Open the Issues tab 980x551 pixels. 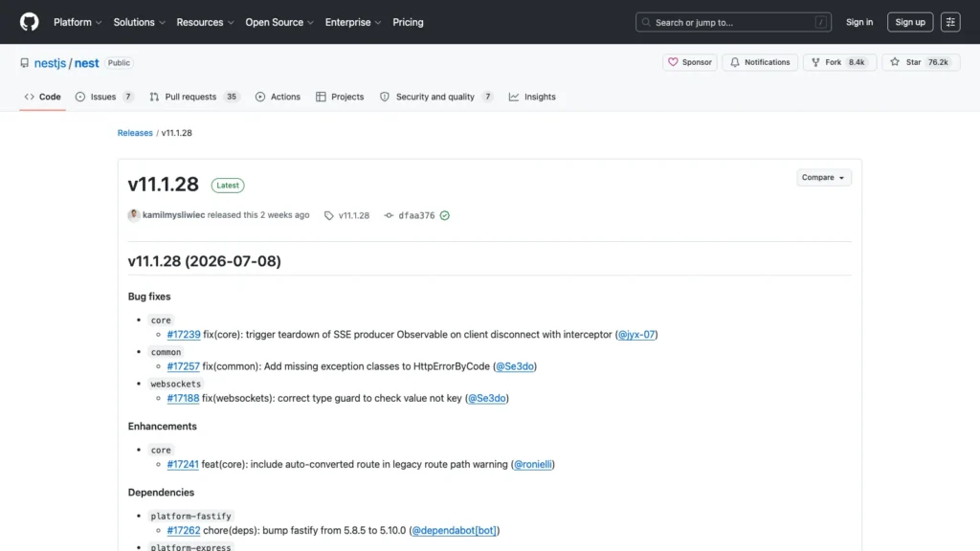point(104,97)
